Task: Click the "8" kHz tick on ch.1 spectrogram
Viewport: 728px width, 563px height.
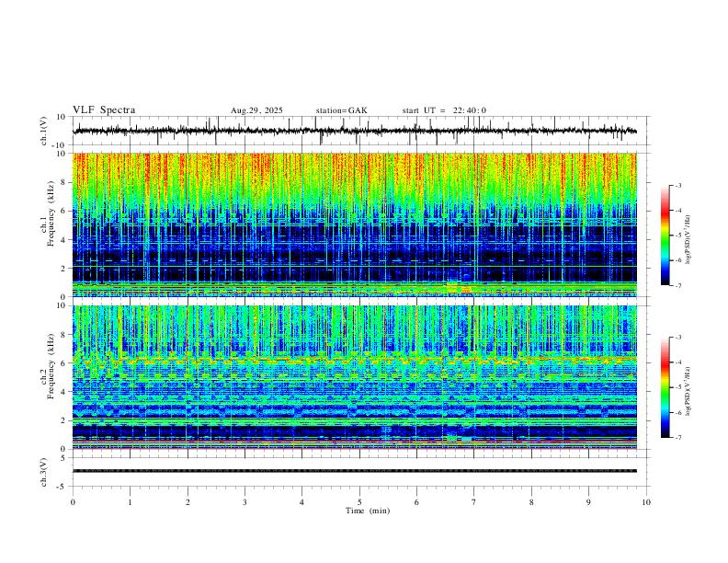Action: 64,182
